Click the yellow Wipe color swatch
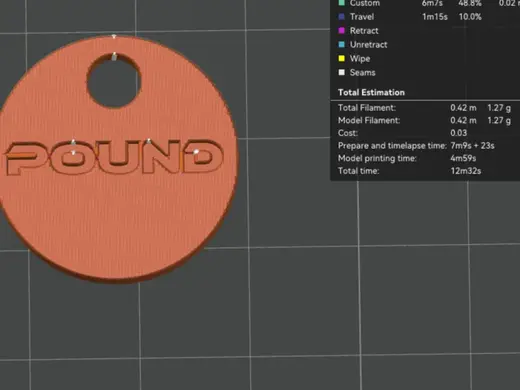520x390 pixels. tap(341, 58)
